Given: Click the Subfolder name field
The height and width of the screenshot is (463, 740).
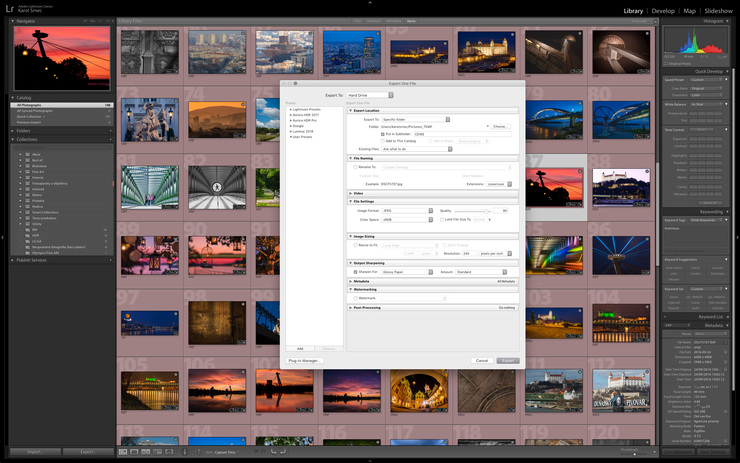Looking at the screenshot, I should [x=462, y=134].
